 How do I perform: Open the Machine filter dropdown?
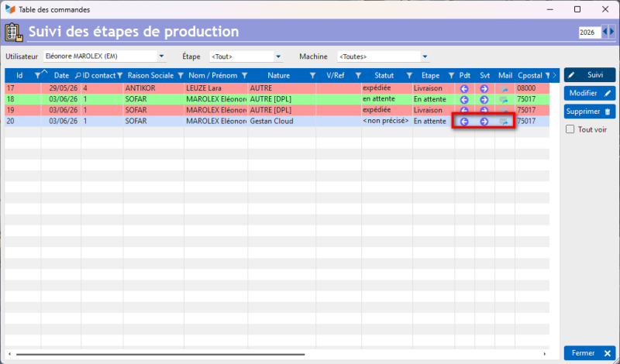tap(425, 57)
